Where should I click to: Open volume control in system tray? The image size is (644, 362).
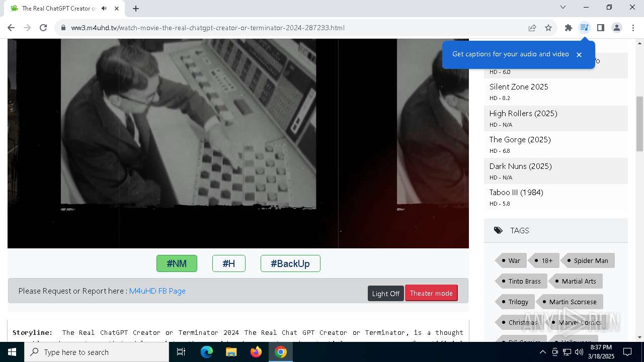[x=579, y=352]
